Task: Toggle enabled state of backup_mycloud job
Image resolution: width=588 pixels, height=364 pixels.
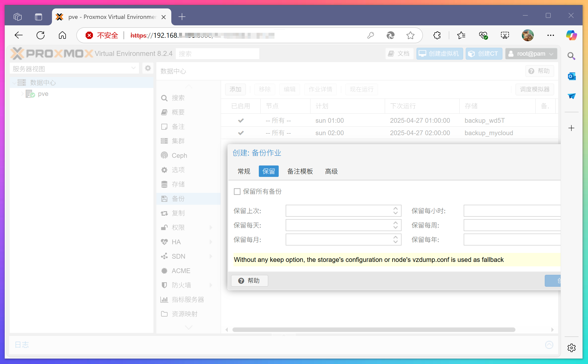Action: (x=240, y=133)
